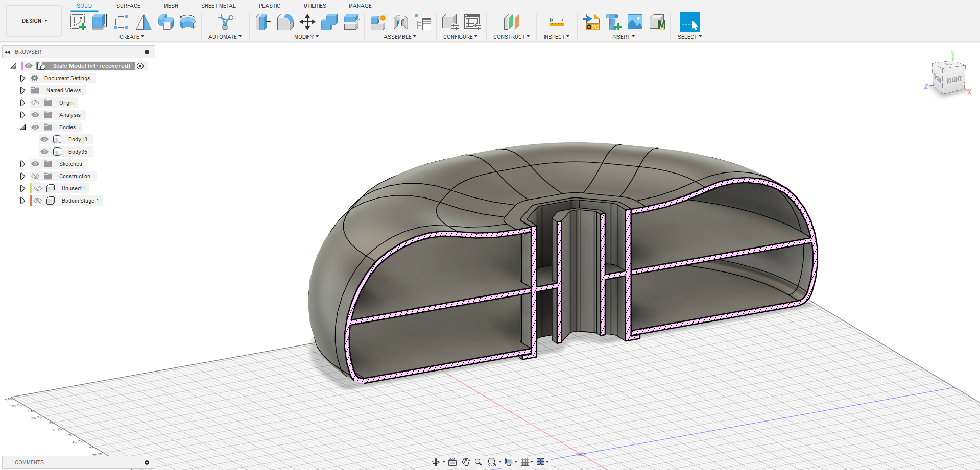Collapse the Bodies folder
Viewport: 980px width, 470px height.
(x=22, y=127)
